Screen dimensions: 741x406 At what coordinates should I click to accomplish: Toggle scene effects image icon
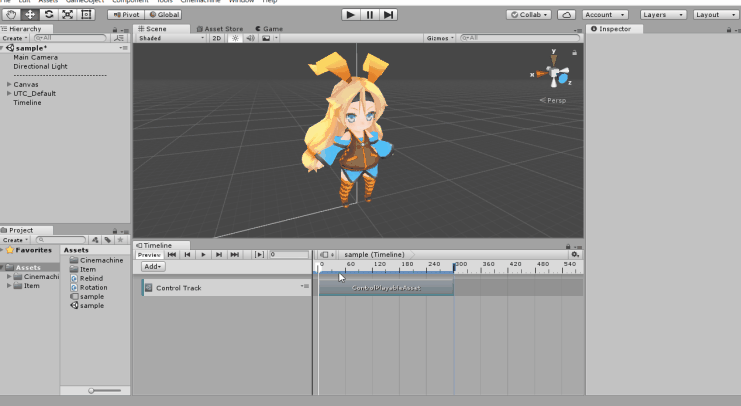tap(266, 38)
